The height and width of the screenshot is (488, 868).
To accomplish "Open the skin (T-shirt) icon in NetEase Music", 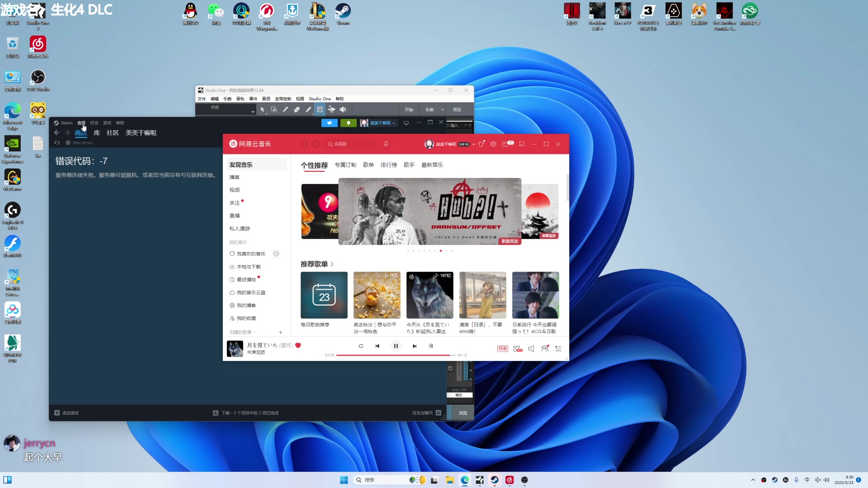I will tap(481, 144).
